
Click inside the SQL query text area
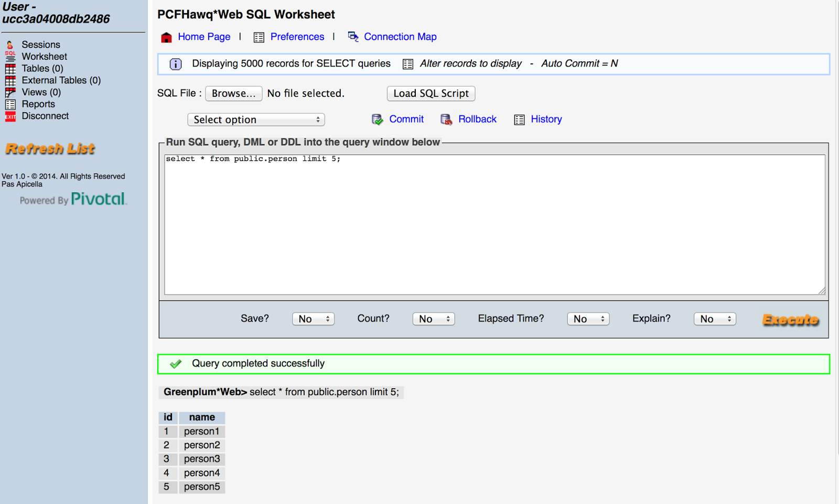click(x=494, y=224)
